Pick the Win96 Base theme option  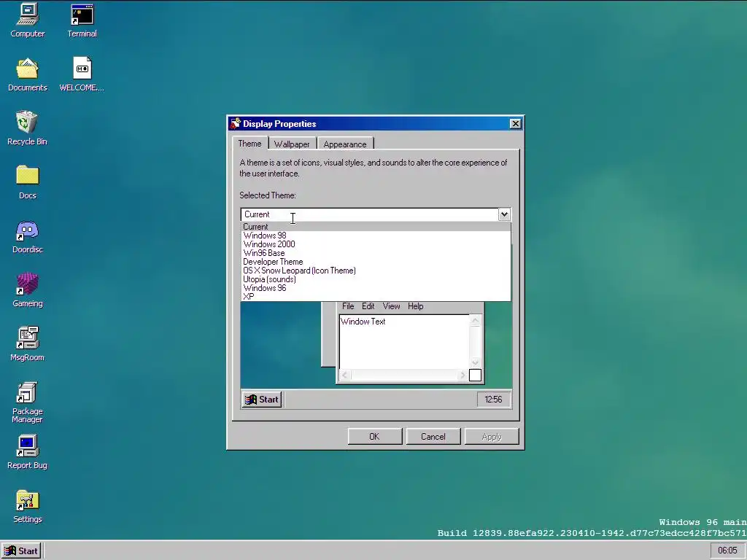coord(376,253)
